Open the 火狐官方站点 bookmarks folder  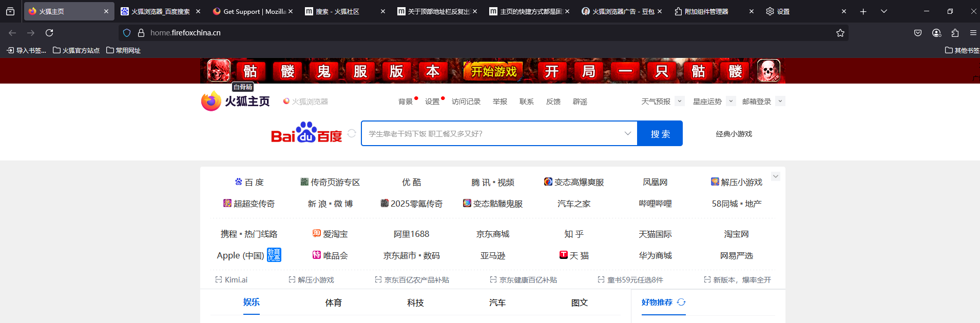pos(76,50)
